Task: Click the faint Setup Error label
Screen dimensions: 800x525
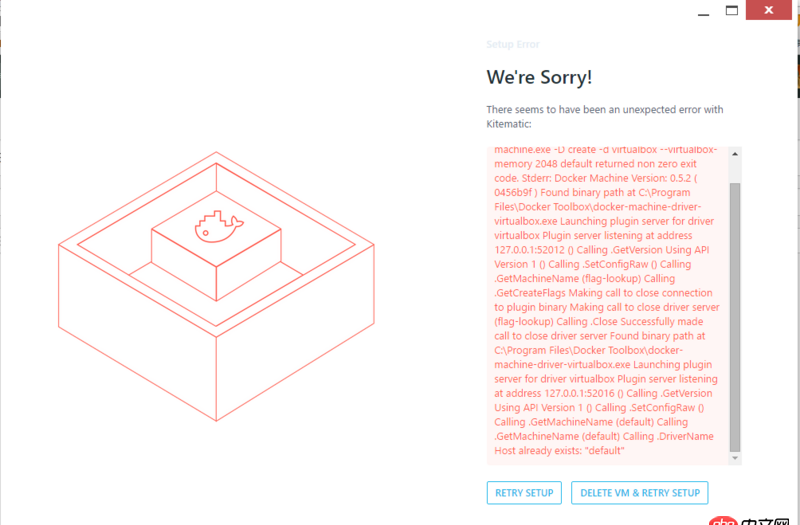Action: coord(513,44)
